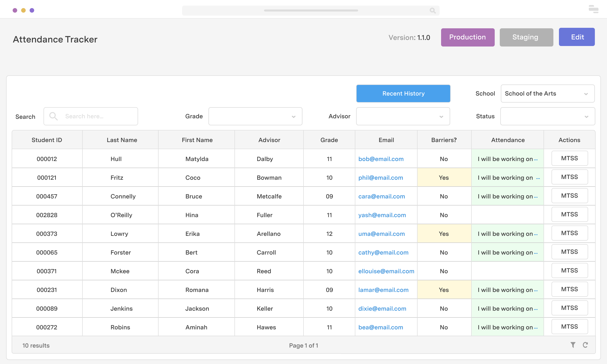Open the Advisor filter dropdown
Image resolution: width=607 pixels, height=364 pixels.
click(x=403, y=116)
